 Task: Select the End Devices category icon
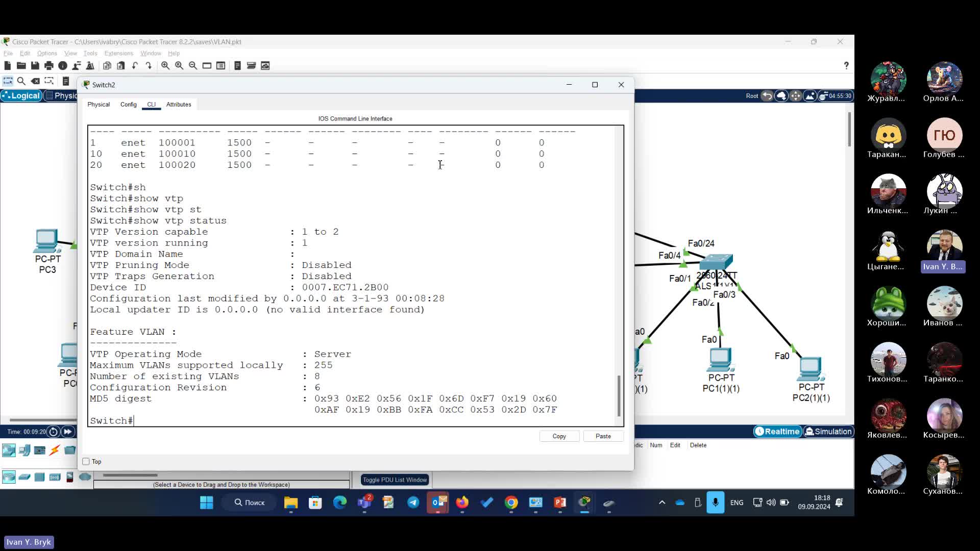pyautogui.click(x=24, y=449)
